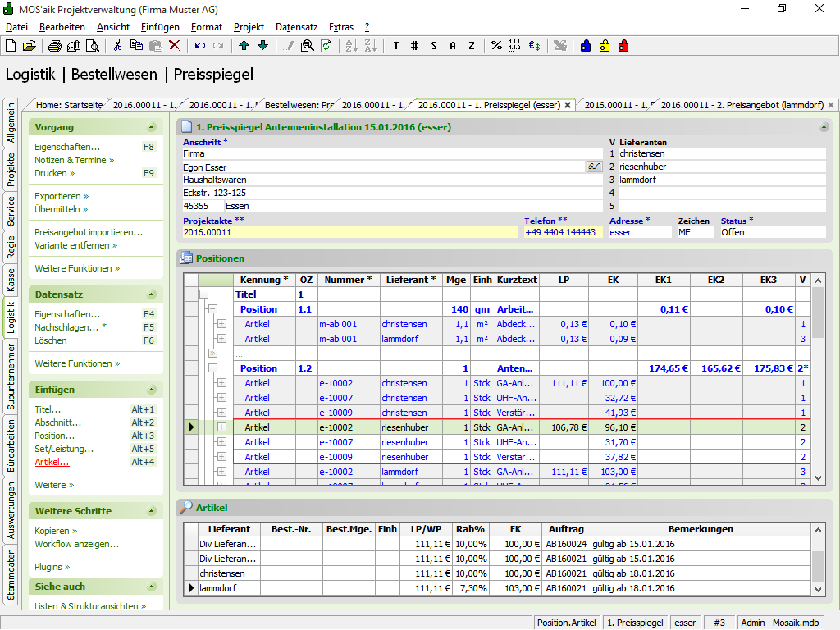Open the Datei menu
This screenshot has height=630, width=840.
click(16, 27)
